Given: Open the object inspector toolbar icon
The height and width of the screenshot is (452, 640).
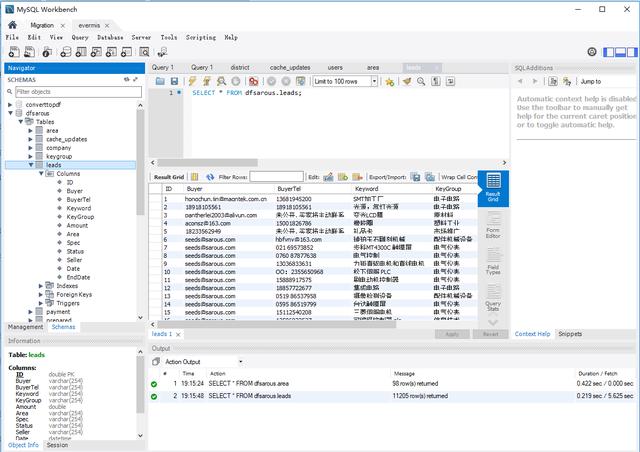Looking at the screenshot, I should (x=47, y=52).
